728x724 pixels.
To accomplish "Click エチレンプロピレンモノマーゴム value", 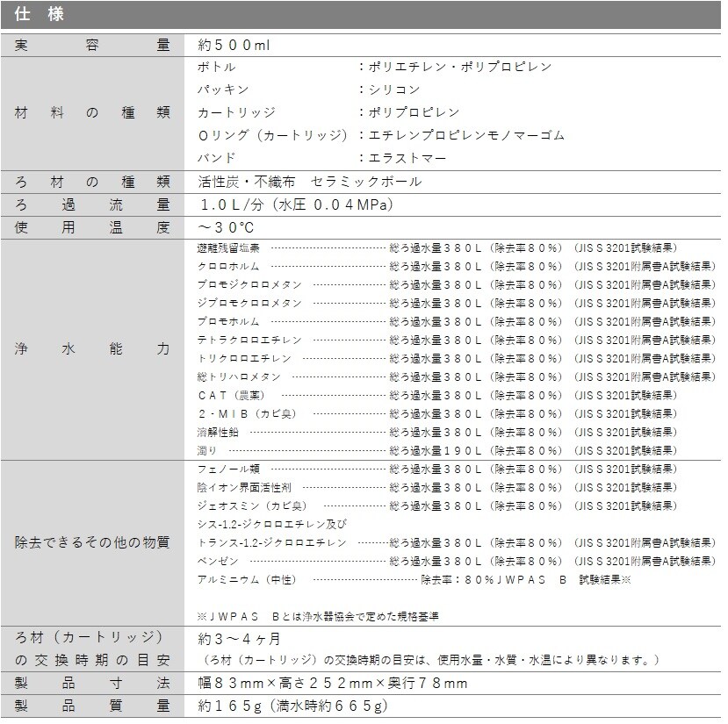I will [x=466, y=135].
